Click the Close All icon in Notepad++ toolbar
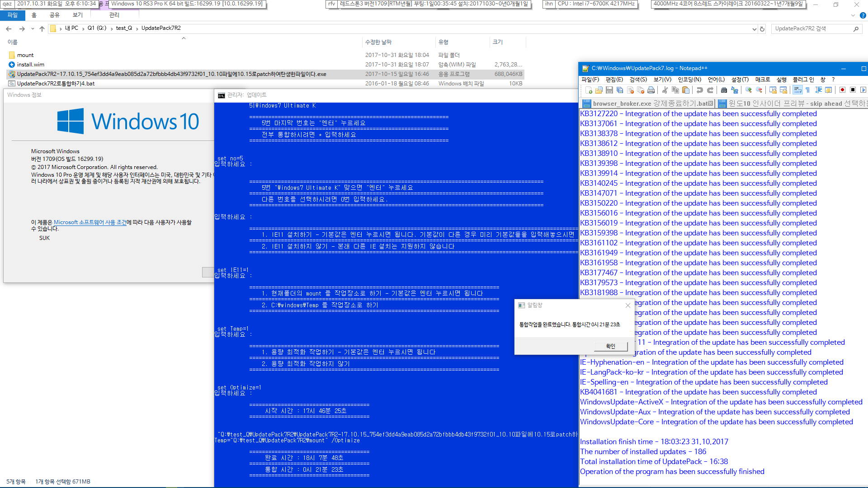This screenshot has height=488, width=868. [641, 90]
